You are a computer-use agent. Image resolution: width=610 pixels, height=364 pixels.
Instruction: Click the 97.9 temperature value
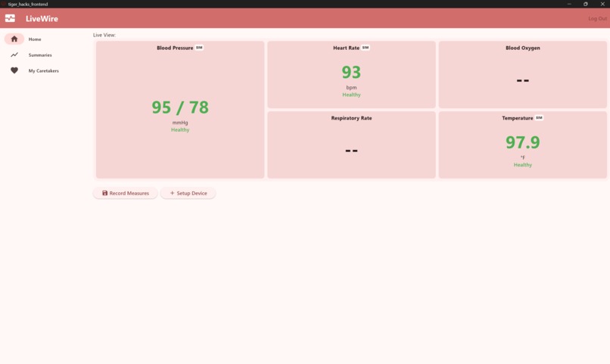pos(522,142)
